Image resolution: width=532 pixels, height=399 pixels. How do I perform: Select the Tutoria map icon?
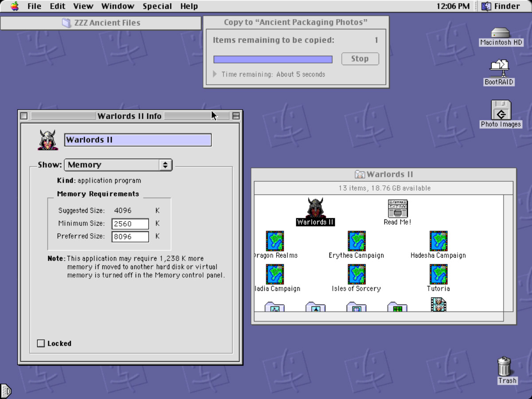[x=438, y=274]
